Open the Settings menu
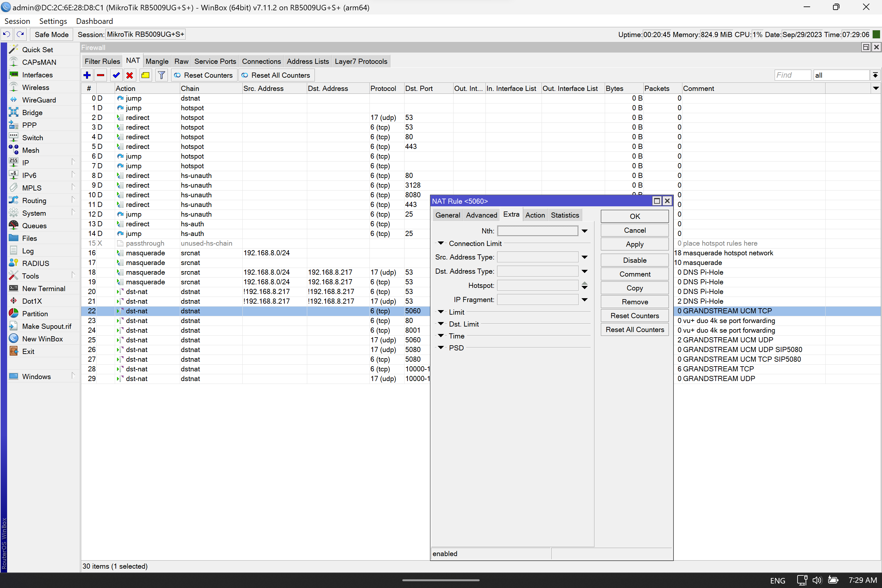The width and height of the screenshot is (882, 588). [53, 21]
